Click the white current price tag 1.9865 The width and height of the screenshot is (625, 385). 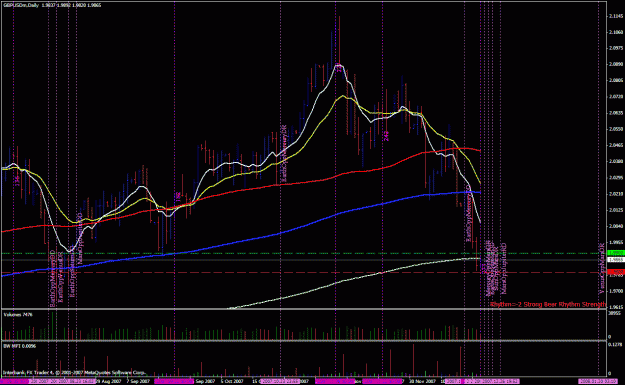(616, 259)
